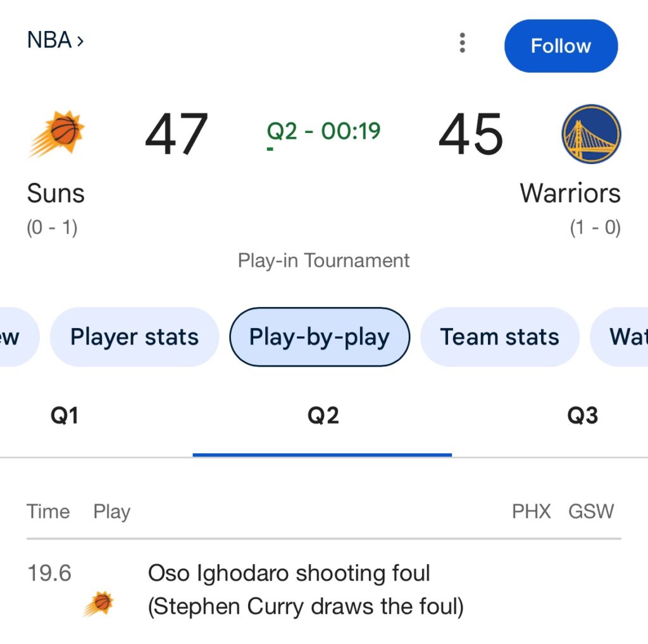The image size is (648, 644).
Task: Show Q1 play-by-play
Action: click(65, 416)
